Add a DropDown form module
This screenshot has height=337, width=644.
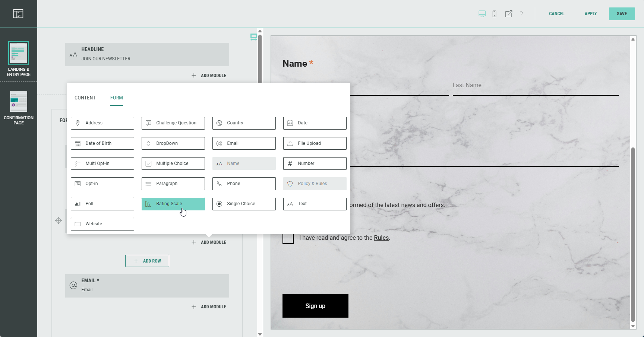point(173,143)
